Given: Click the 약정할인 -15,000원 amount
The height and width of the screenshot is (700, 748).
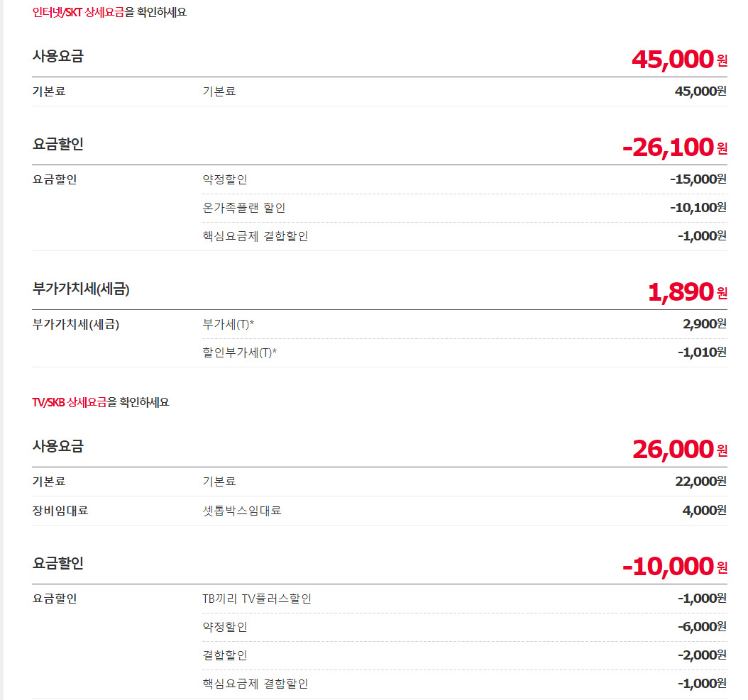Looking at the screenshot, I should [698, 179].
